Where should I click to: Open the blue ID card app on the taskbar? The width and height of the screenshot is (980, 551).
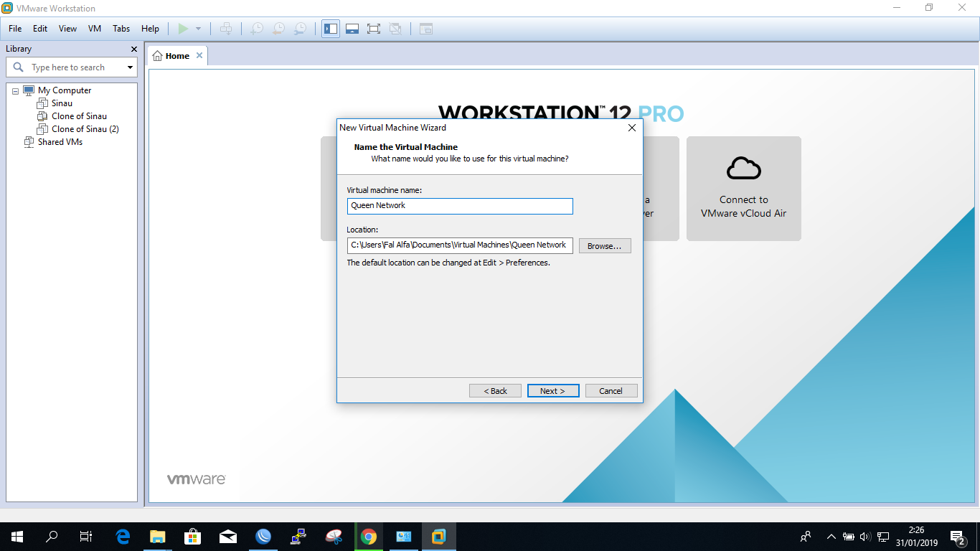(404, 537)
